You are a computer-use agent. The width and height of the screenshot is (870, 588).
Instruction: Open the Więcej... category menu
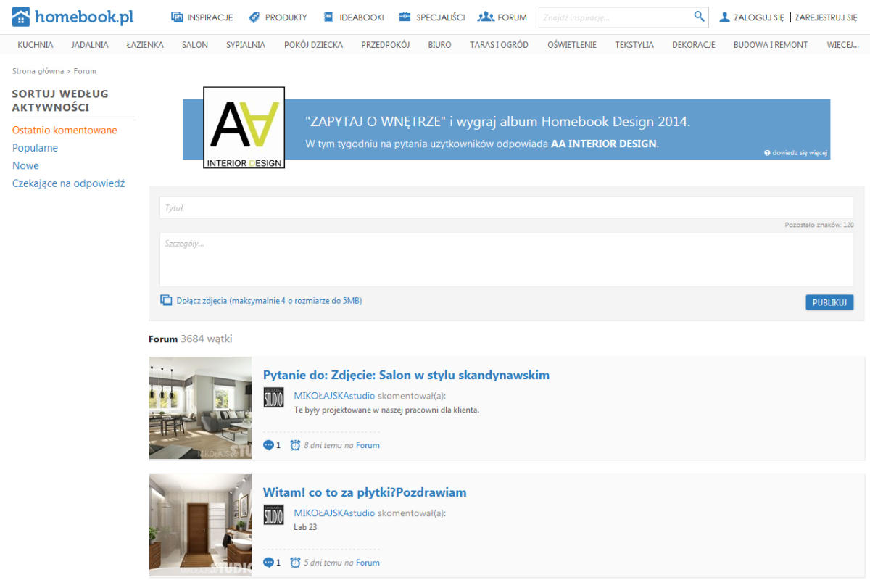[842, 45]
